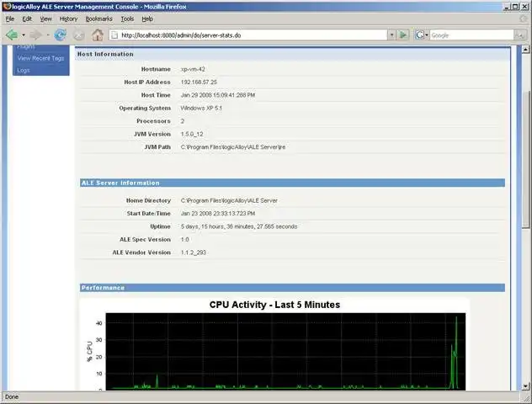Click the Forward arrow button
Screen dimensions: 532x404
click(x=35, y=35)
